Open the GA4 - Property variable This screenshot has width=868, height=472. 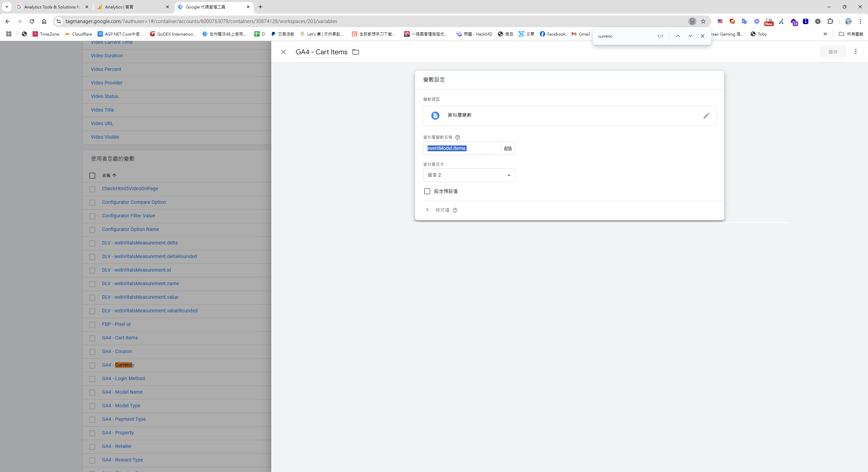click(118, 433)
